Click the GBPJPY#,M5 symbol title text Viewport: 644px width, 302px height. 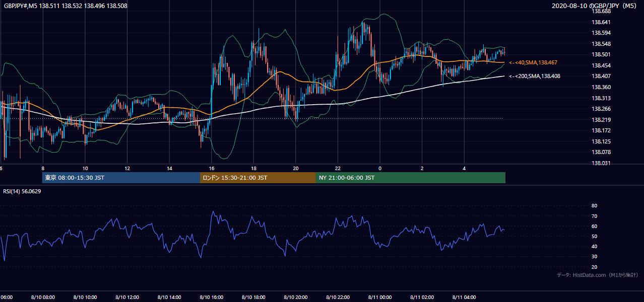(x=66, y=6)
